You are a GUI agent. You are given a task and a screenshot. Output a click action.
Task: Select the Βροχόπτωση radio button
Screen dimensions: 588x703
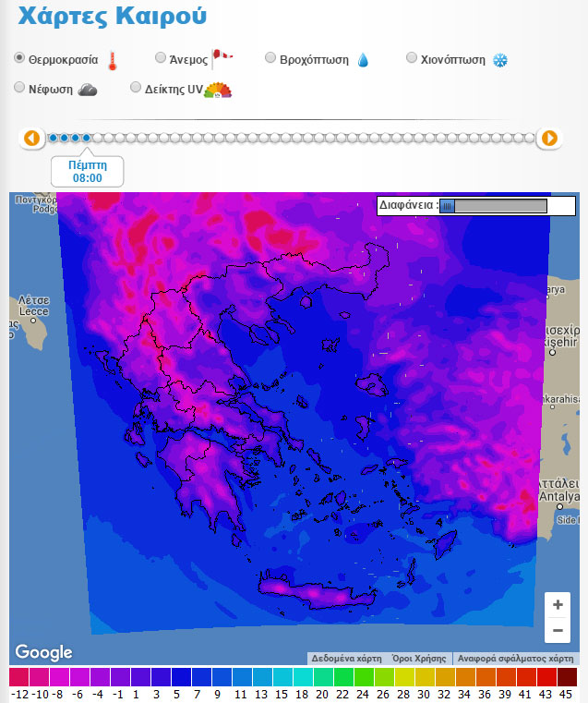[270, 58]
